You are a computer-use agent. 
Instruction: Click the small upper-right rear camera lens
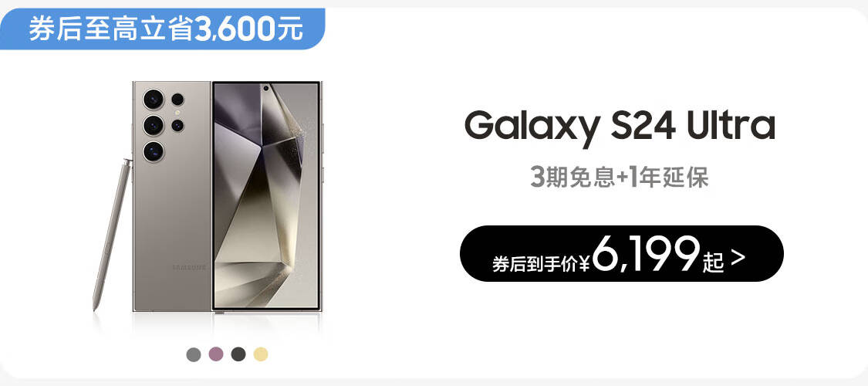point(177,99)
